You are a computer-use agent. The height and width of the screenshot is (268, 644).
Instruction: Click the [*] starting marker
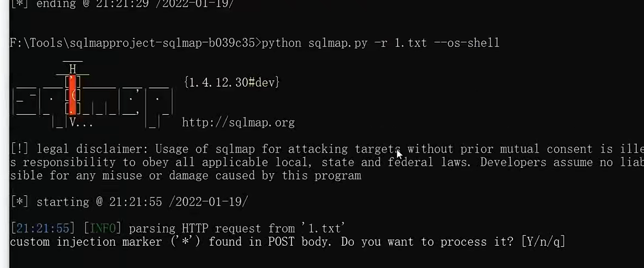pyautogui.click(x=19, y=202)
